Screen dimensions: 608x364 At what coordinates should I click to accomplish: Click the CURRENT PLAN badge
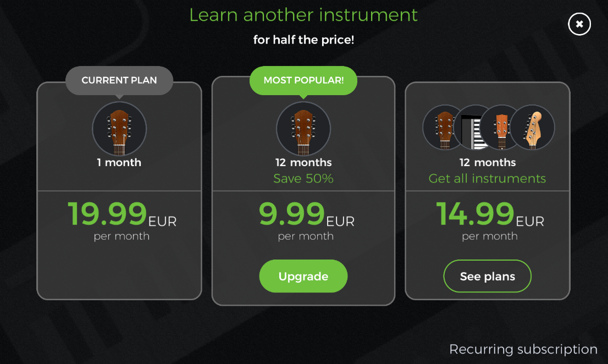pyautogui.click(x=119, y=80)
